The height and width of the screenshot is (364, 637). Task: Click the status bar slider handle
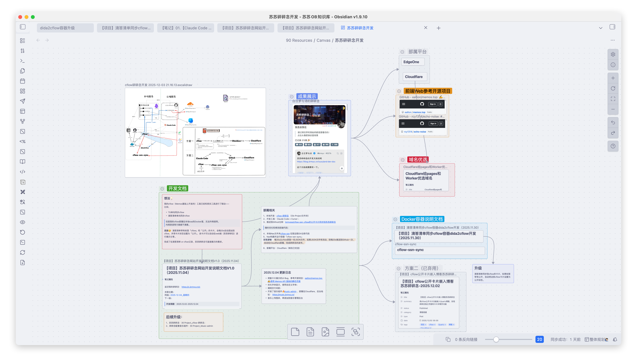(x=496, y=340)
